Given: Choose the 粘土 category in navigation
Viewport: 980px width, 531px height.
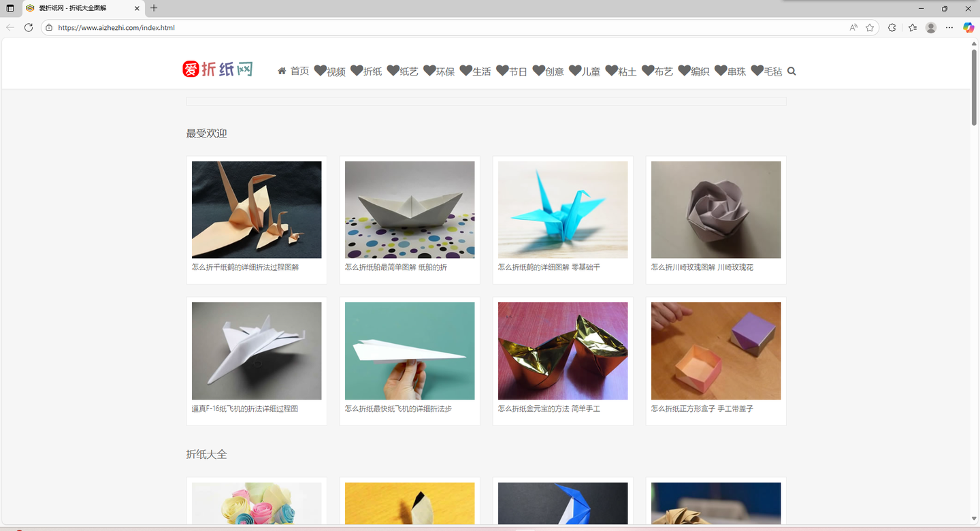Looking at the screenshot, I should [x=621, y=71].
